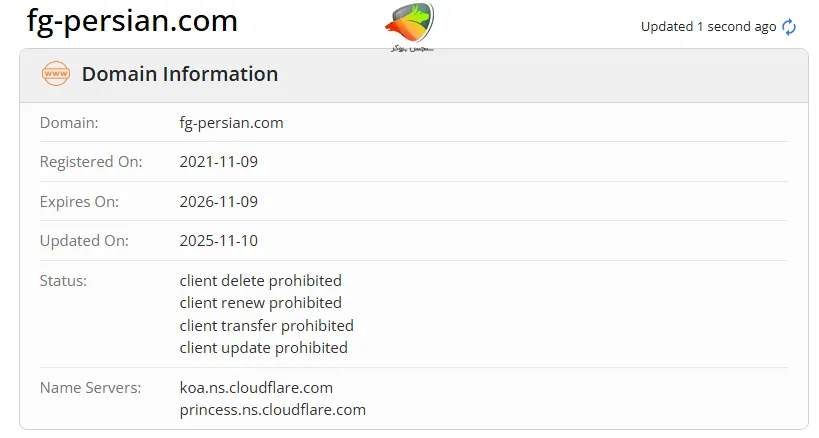This screenshot has height=438, width=819.
Task: Click the blue refresh arrows icon
Action: (789, 27)
